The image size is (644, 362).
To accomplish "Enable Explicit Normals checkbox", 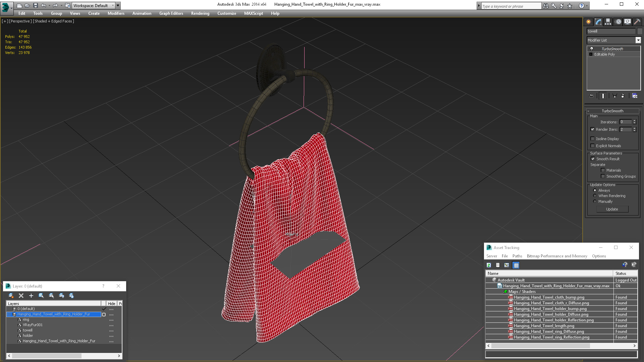I will 592,146.
